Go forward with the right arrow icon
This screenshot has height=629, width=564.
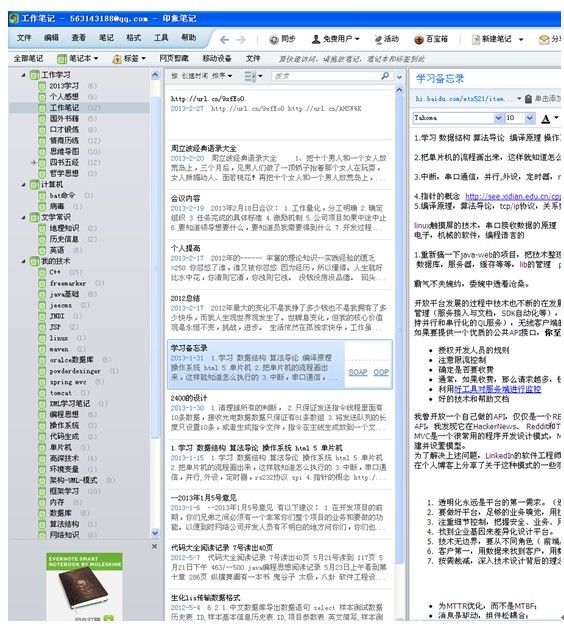pos(241,39)
